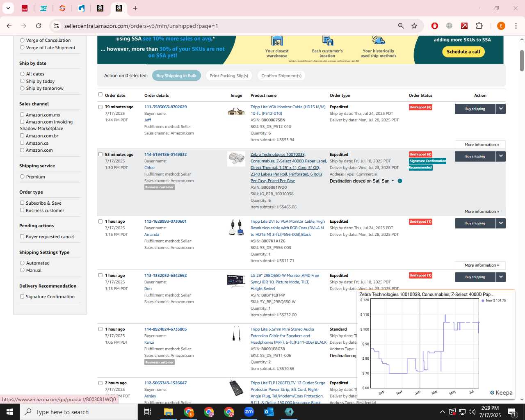Open a new browser tab
Viewport: 525px width, 420px height.
(x=135, y=8)
